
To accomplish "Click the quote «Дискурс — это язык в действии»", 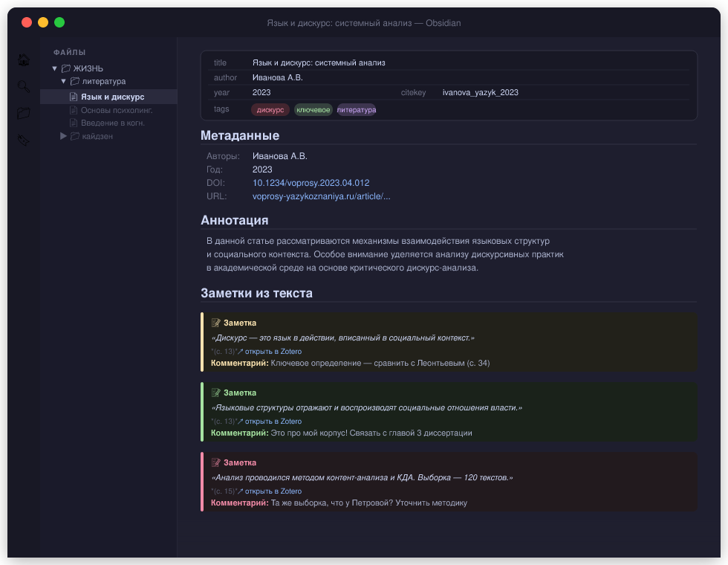I will click(x=342, y=338).
